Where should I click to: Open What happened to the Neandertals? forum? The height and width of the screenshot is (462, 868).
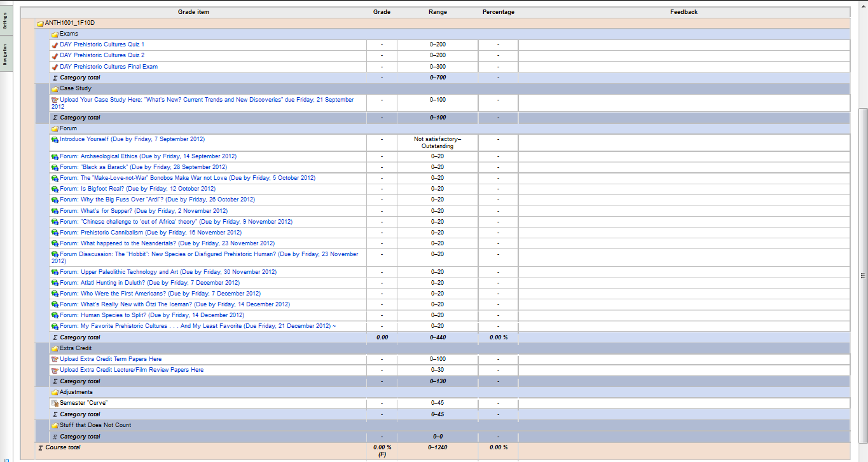[x=167, y=243]
